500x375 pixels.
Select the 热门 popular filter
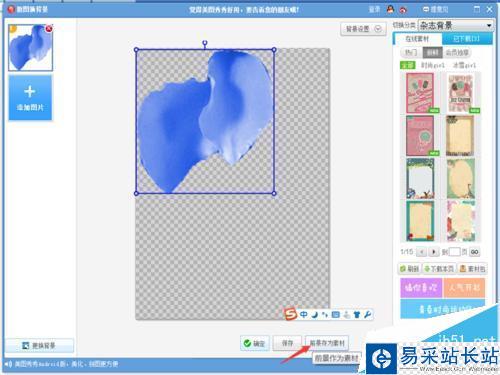coord(411,52)
